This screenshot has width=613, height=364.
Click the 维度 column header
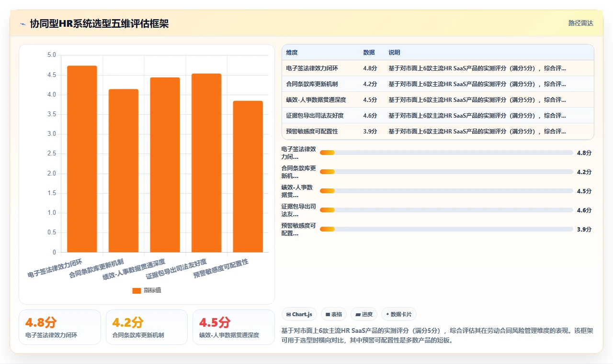pyautogui.click(x=292, y=53)
